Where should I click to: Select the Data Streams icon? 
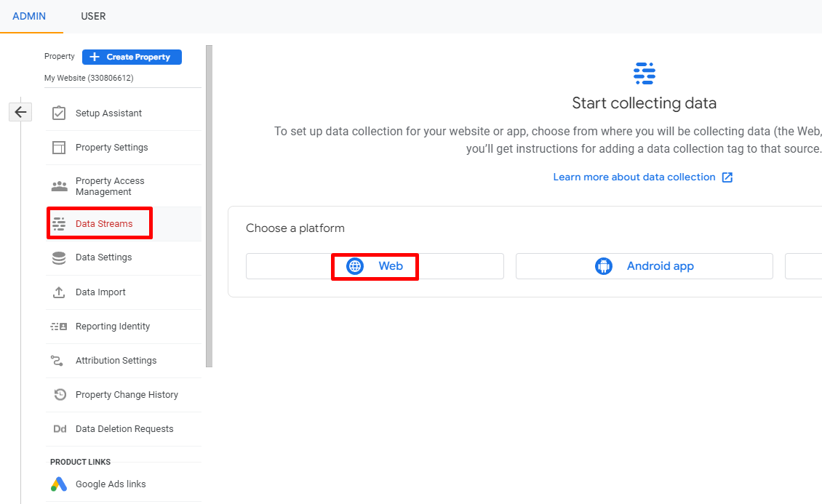[60, 223]
